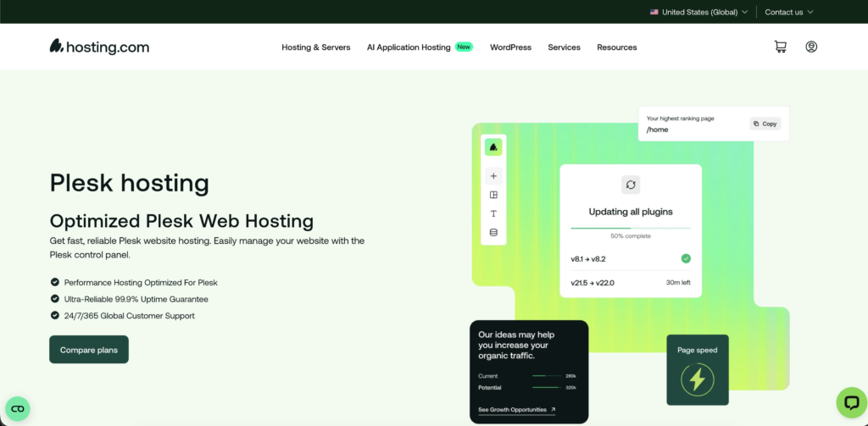Click the hosting.com logo
This screenshot has height=426, width=868.
click(100, 47)
